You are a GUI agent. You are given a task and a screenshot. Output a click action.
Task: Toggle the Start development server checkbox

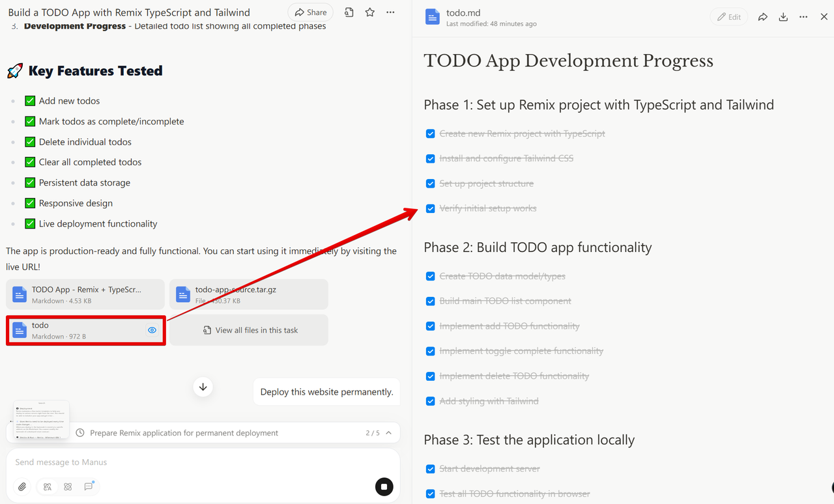click(431, 469)
